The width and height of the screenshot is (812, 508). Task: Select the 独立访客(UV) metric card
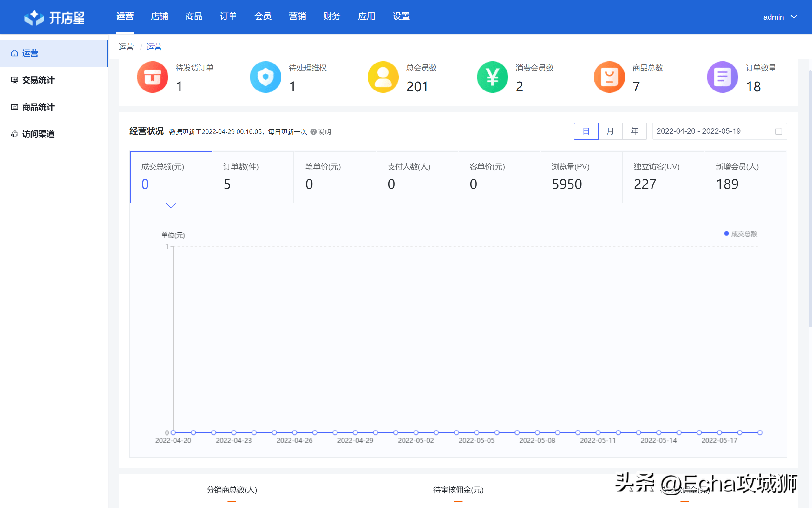[x=663, y=177]
